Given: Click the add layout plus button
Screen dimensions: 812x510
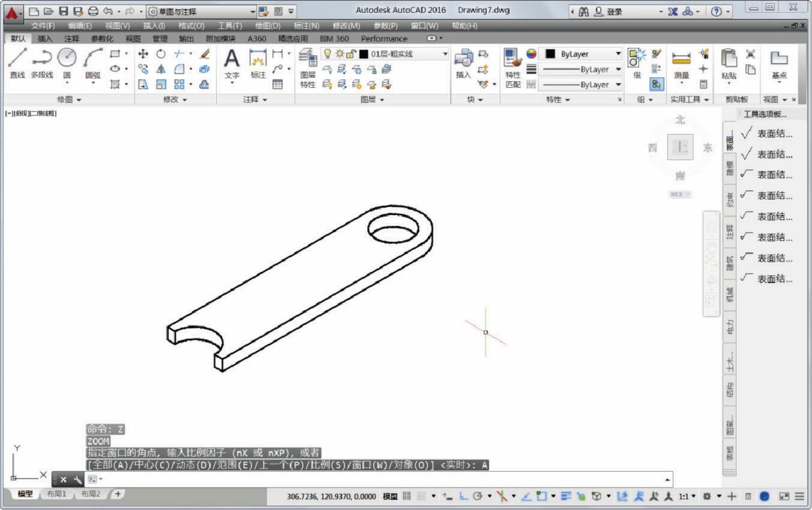Looking at the screenshot, I should (118, 494).
